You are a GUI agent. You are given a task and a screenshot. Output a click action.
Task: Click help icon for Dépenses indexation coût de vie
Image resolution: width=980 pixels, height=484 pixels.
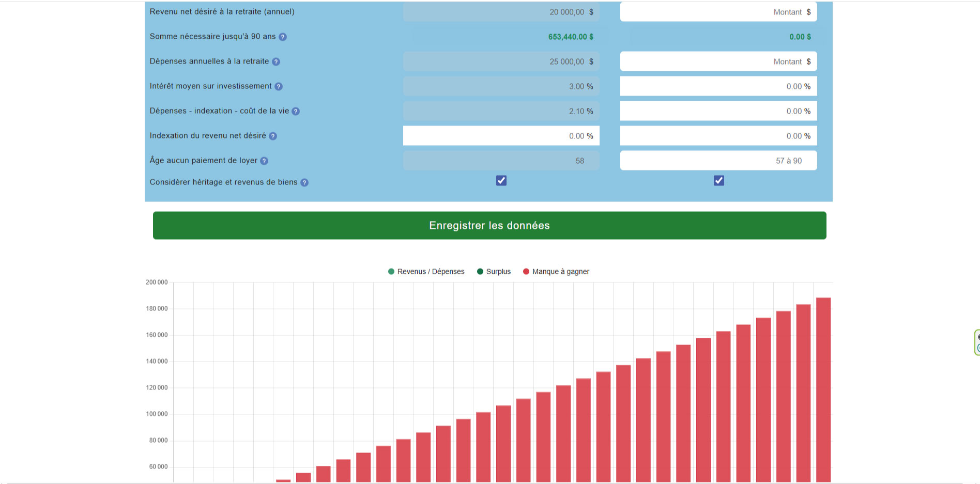click(296, 111)
